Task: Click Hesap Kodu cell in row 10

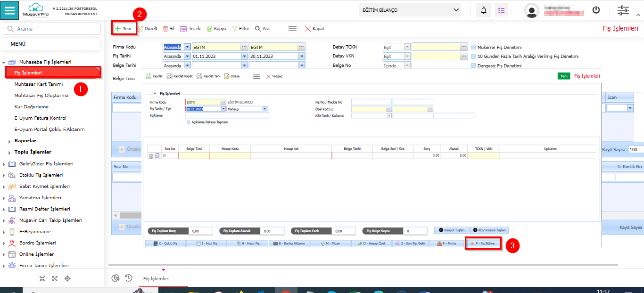Action: pos(230,155)
